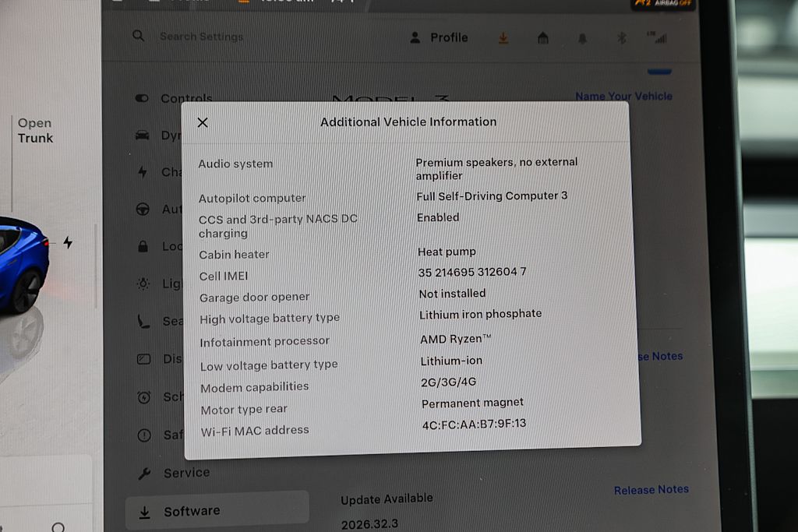Tap the charge port bolt beside the car
This screenshot has width=798, height=532.
point(68,242)
